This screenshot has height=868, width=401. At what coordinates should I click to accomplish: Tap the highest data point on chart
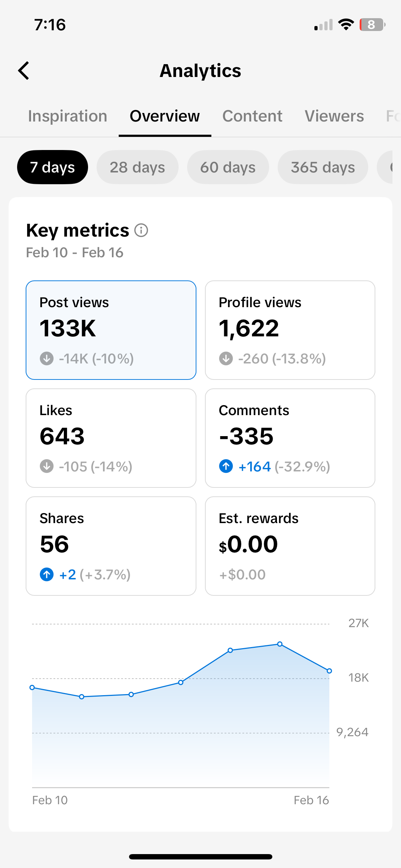tap(280, 644)
